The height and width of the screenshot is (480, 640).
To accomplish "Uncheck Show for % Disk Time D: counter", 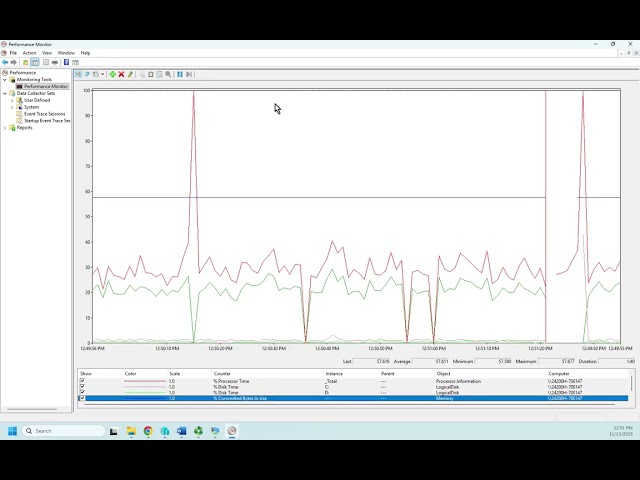I will [82, 392].
